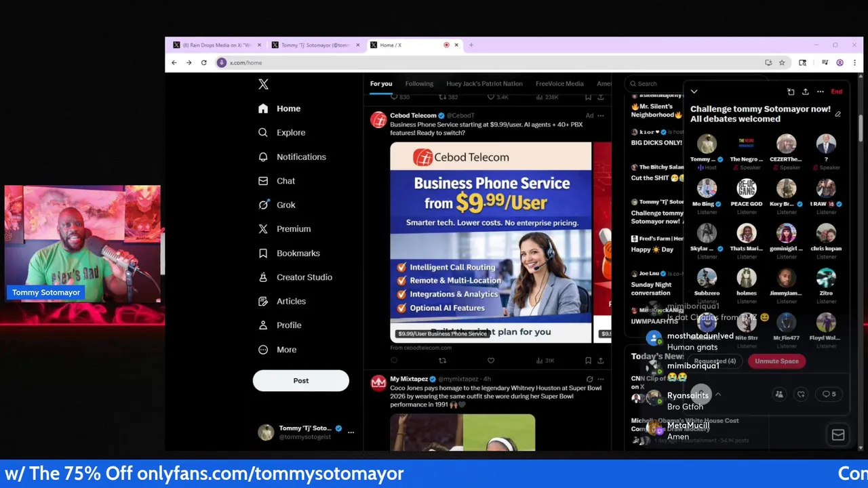This screenshot has height=488, width=868.
Task: Reply to the Cebod Telecom ad post
Action: pos(394,361)
